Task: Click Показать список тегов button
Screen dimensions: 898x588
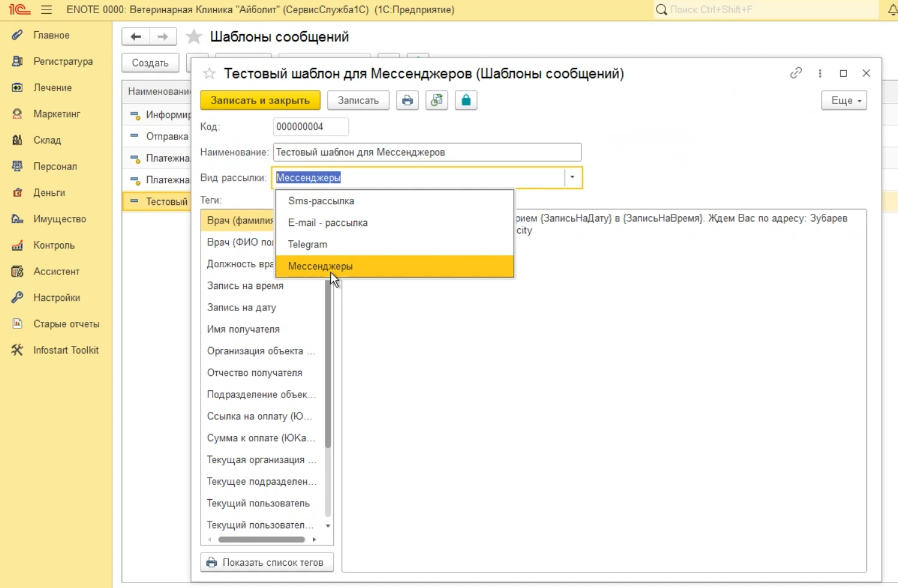Action: click(267, 563)
